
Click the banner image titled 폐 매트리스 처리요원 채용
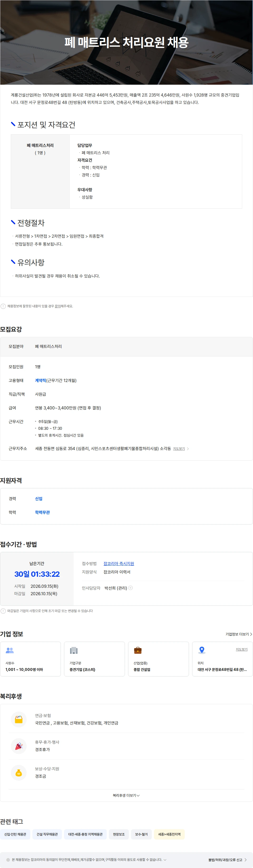pos(126,42)
